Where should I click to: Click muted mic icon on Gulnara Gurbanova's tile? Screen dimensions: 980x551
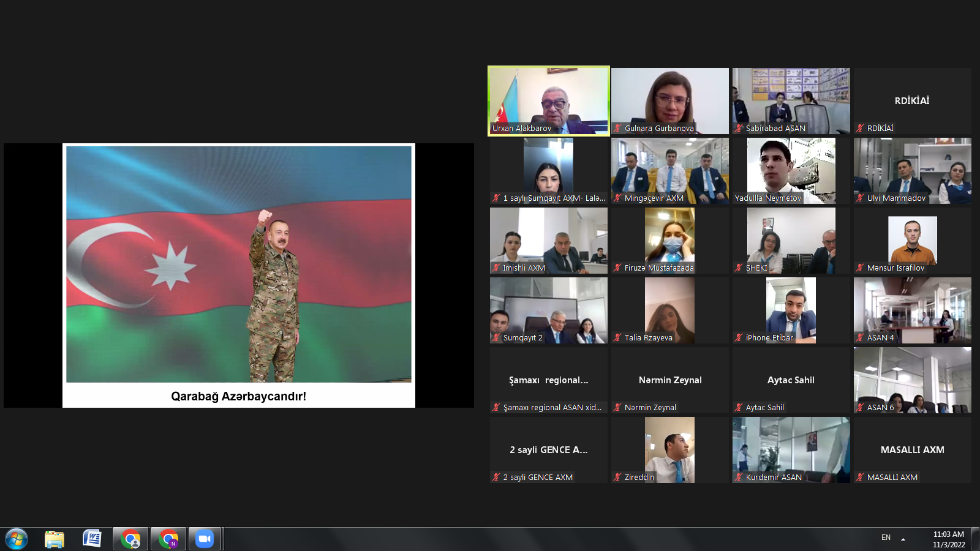pos(617,129)
